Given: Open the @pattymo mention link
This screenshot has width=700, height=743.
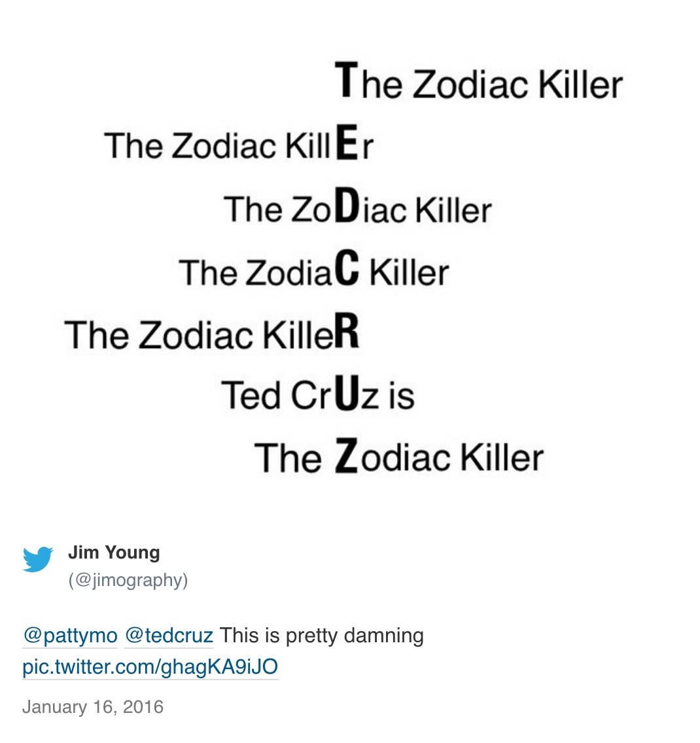Looking at the screenshot, I should point(70,635).
